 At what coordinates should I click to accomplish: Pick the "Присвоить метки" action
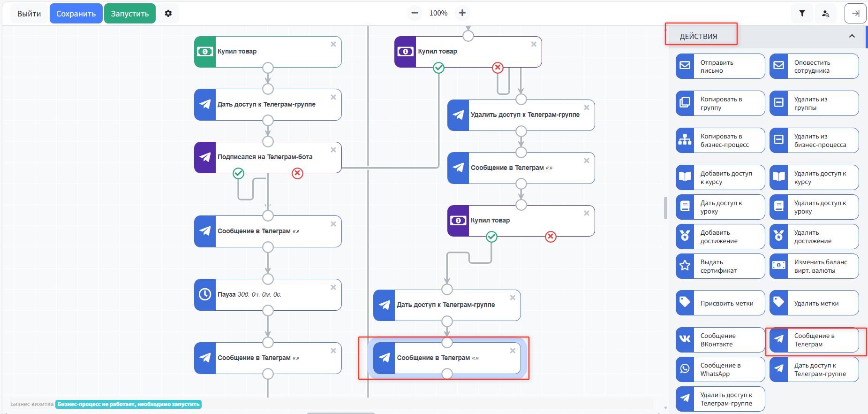[x=720, y=303]
